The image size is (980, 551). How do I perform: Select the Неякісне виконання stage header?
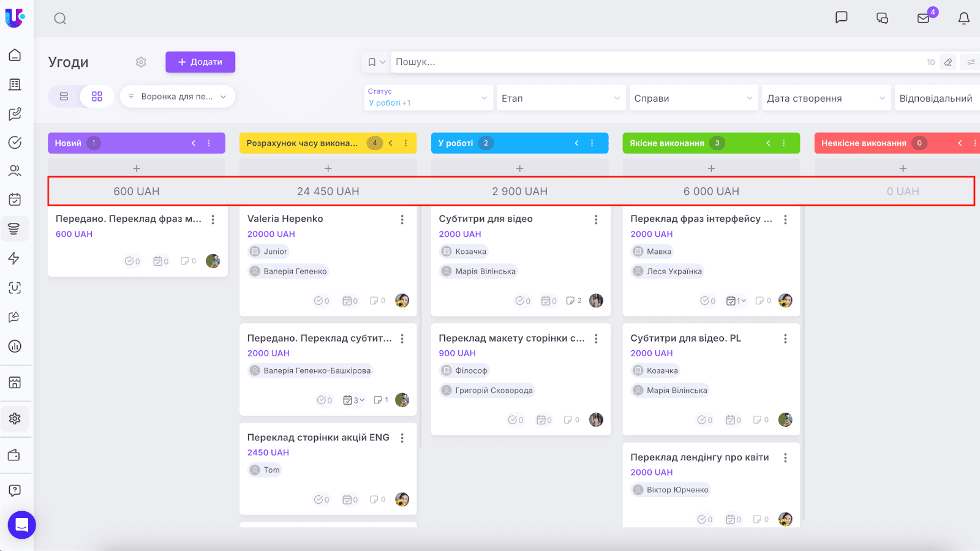(897, 143)
